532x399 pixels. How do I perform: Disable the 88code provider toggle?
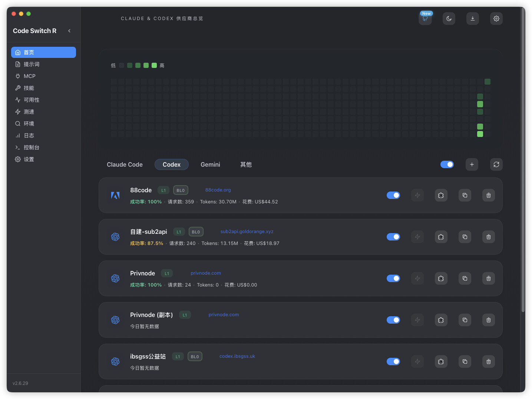pos(393,195)
